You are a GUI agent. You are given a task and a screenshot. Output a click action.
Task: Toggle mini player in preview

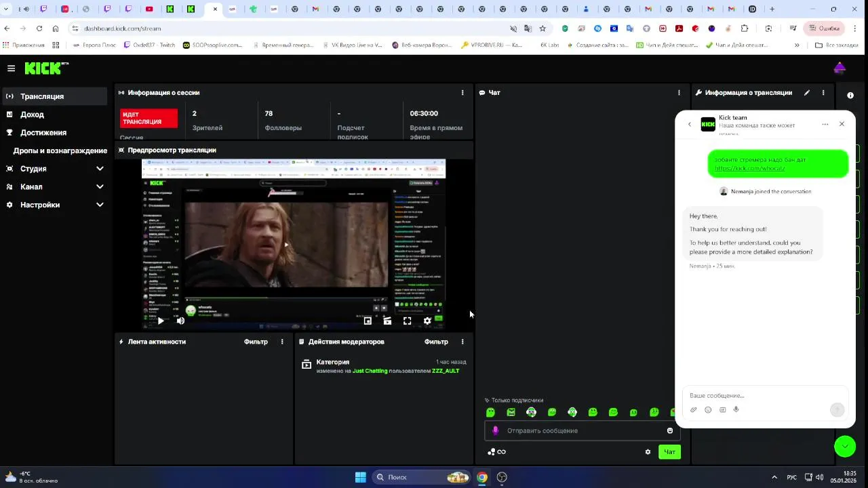pyautogui.click(x=368, y=321)
